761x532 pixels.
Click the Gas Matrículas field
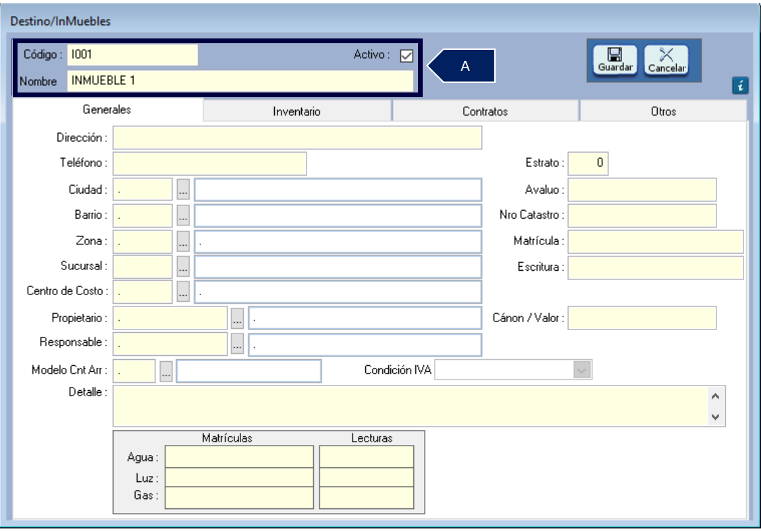tap(239, 498)
